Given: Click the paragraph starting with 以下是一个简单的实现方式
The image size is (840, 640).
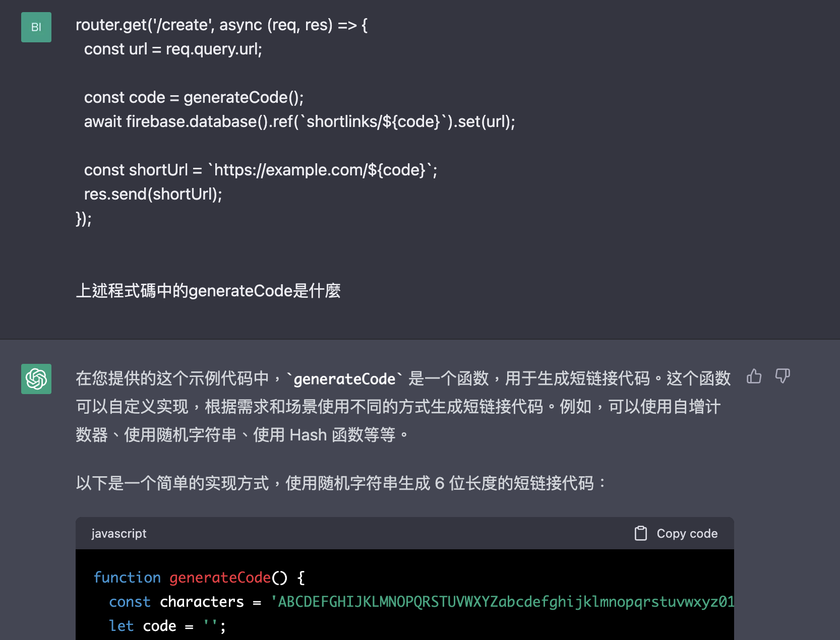Looking at the screenshot, I should click(342, 483).
